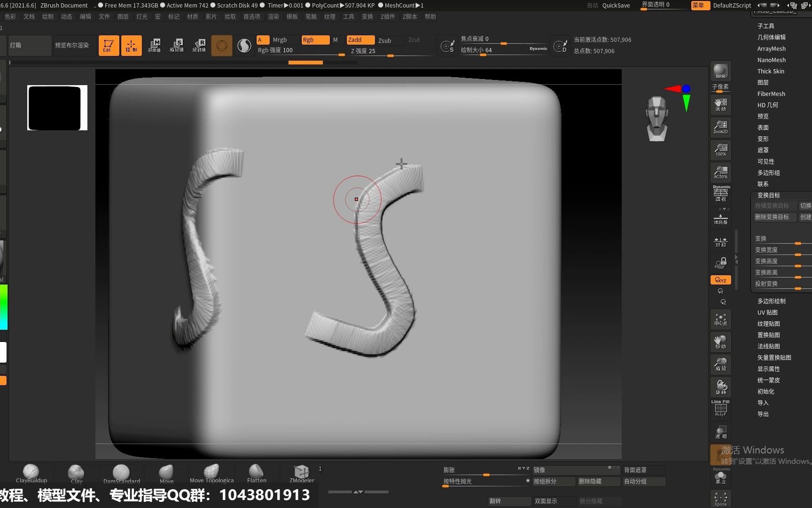Click the QuickSave button

click(x=616, y=5)
